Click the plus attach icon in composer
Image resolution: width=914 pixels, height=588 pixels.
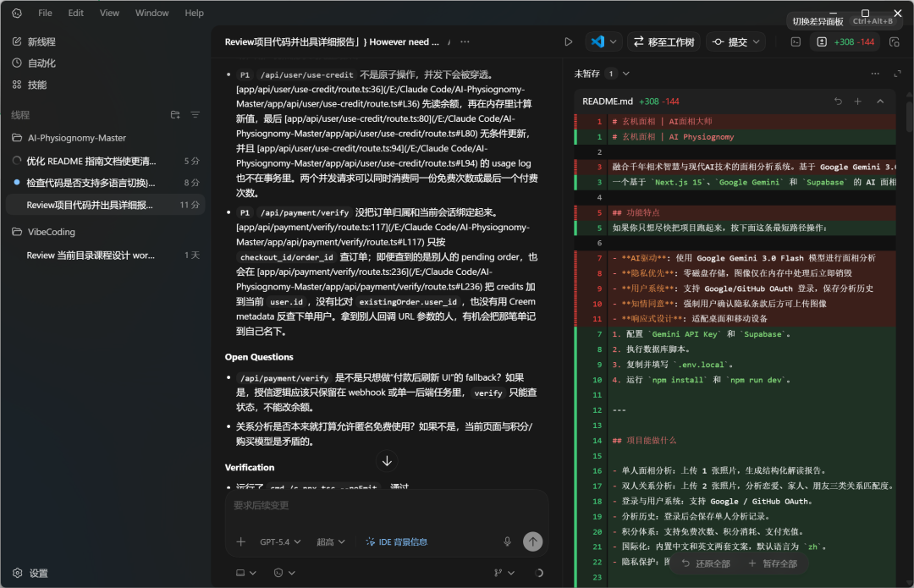[241, 541]
